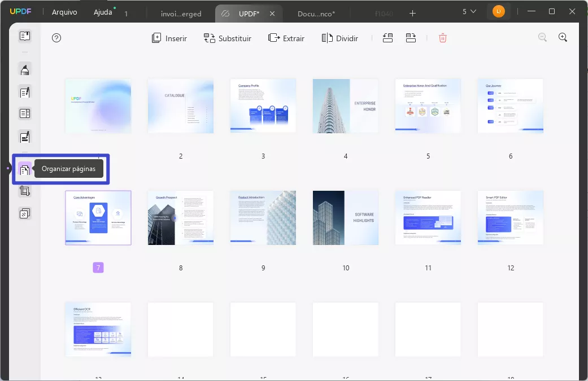Zoom in on page thumbnails

pyautogui.click(x=563, y=37)
